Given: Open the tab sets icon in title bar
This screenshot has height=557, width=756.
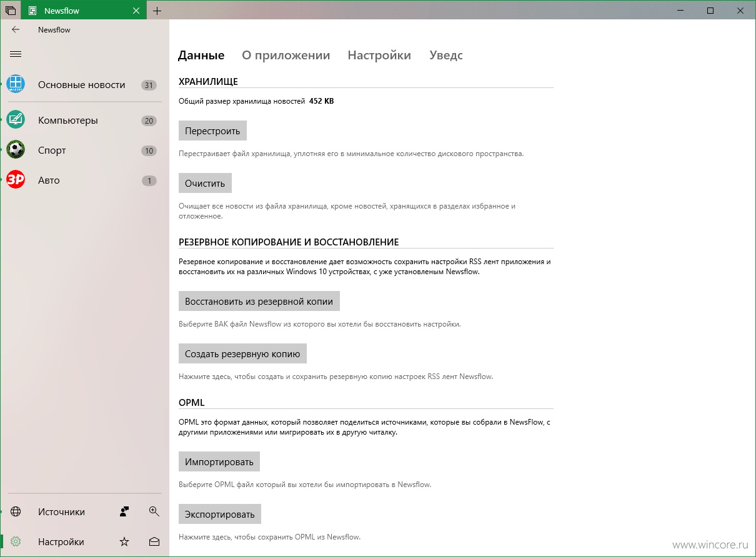Looking at the screenshot, I should coord(10,11).
